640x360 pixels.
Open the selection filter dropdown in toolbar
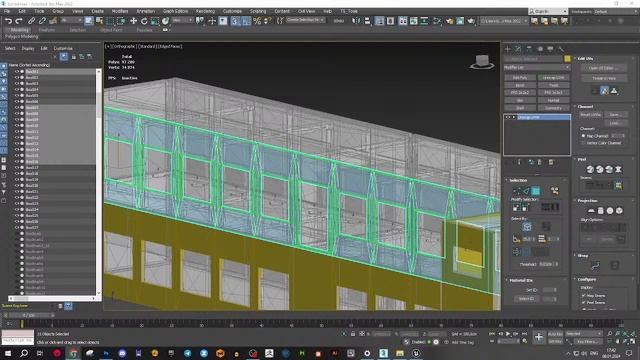(71, 20)
